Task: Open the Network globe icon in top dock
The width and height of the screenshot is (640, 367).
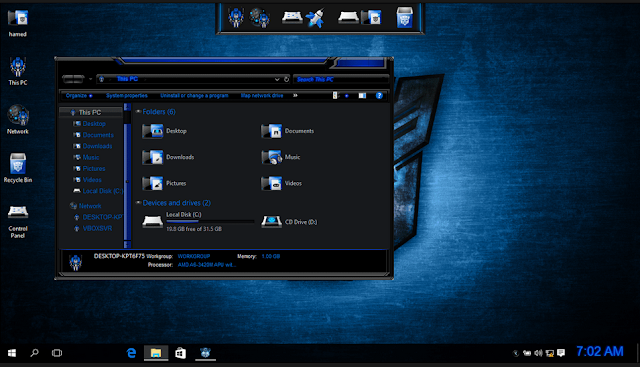Action: pos(259,18)
